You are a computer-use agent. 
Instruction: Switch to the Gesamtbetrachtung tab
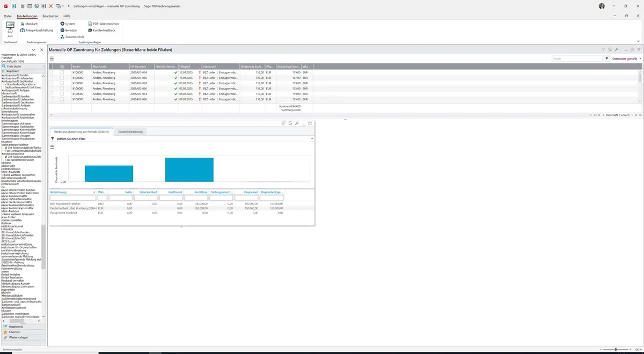[130, 131]
